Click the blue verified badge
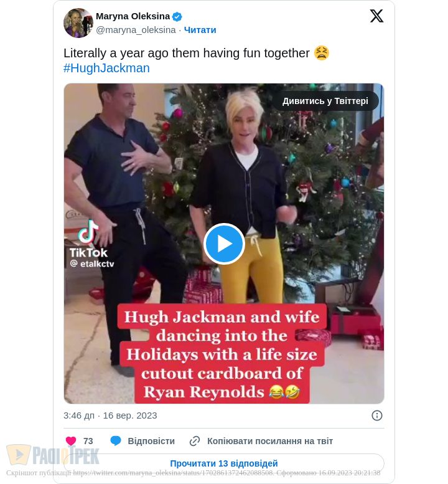This screenshot has height=484, width=448. [177, 16]
